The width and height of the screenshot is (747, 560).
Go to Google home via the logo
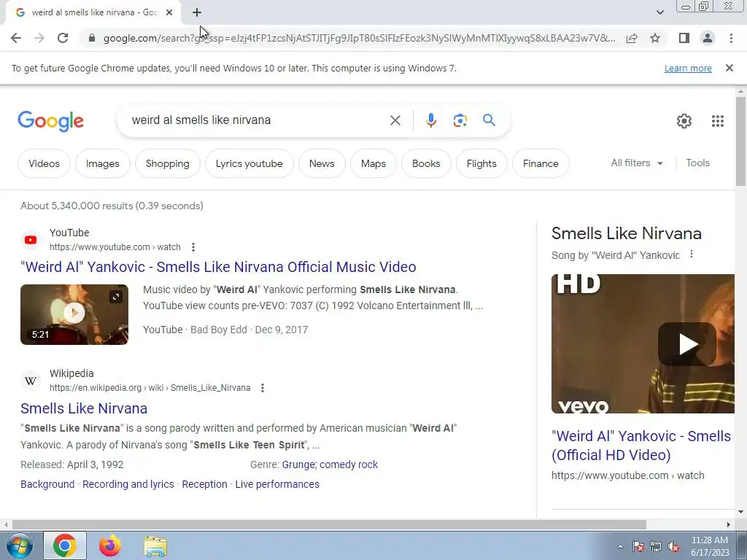point(50,121)
